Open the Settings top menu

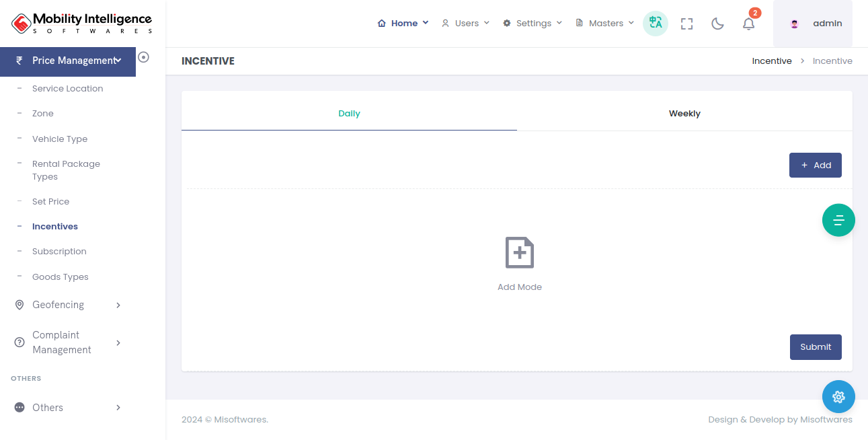pyautogui.click(x=532, y=24)
